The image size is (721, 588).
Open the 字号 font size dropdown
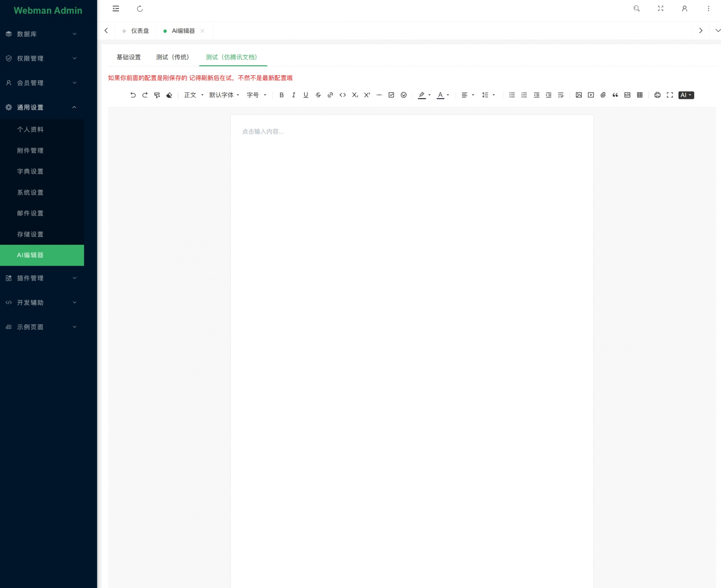[x=256, y=95]
